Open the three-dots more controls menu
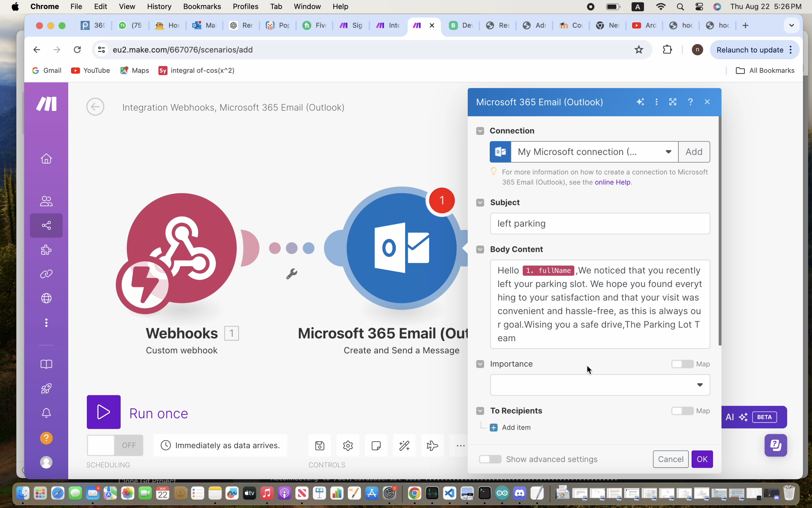812x508 pixels. click(x=460, y=445)
